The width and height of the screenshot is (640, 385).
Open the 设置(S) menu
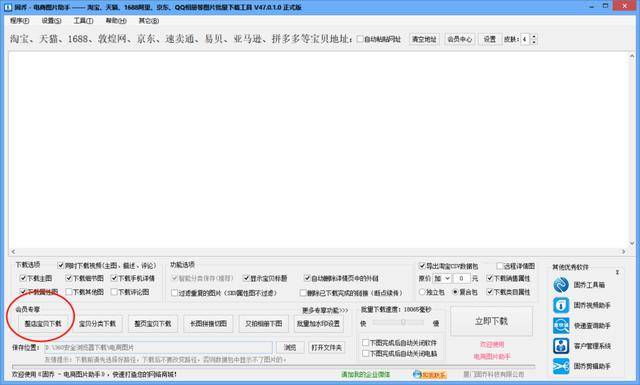point(51,20)
